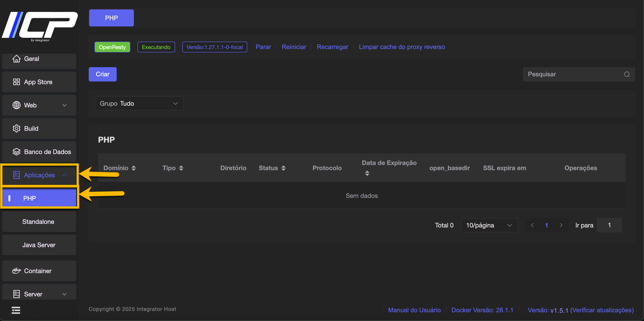Sort table by Tipo column arrows
Image resolution: width=644 pixels, height=321 pixels.
[x=181, y=168]
